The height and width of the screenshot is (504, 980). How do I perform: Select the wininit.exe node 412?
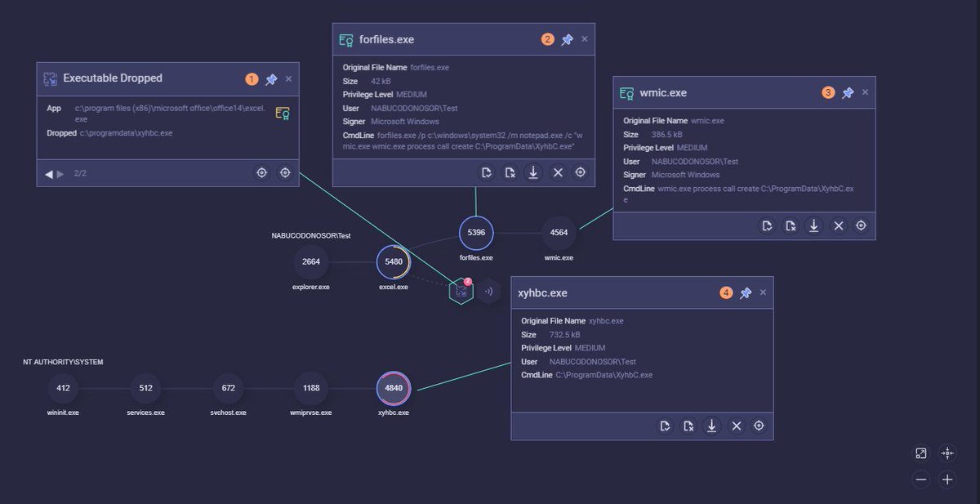pos(64,388)
